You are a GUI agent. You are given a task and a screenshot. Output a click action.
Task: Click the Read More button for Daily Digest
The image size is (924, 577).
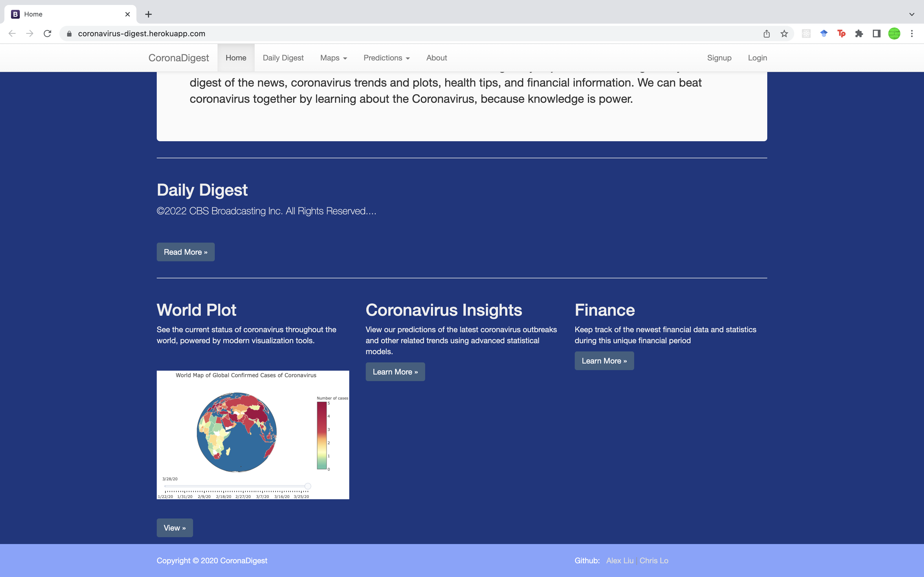pos(186,252)
